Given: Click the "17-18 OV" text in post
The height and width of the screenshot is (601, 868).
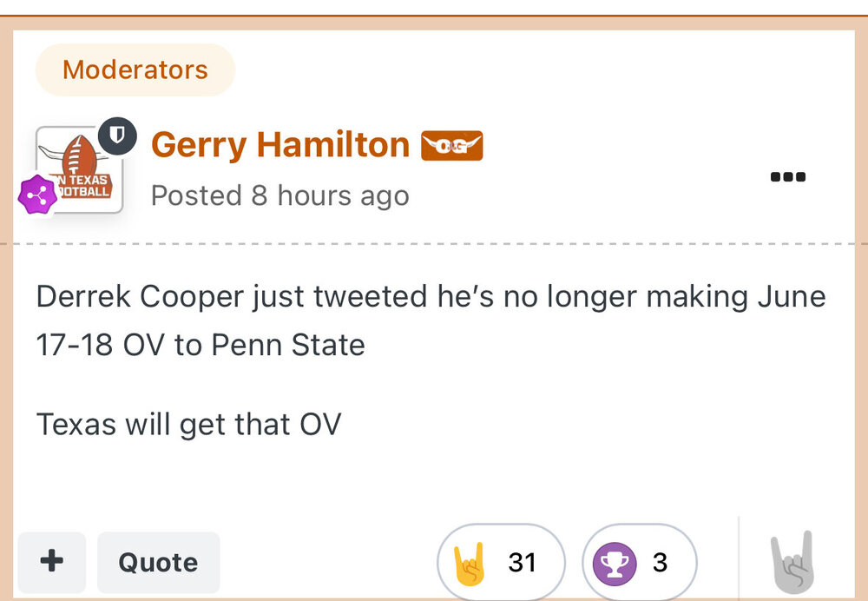Looking at the screenshot, I should click(100, 345).
